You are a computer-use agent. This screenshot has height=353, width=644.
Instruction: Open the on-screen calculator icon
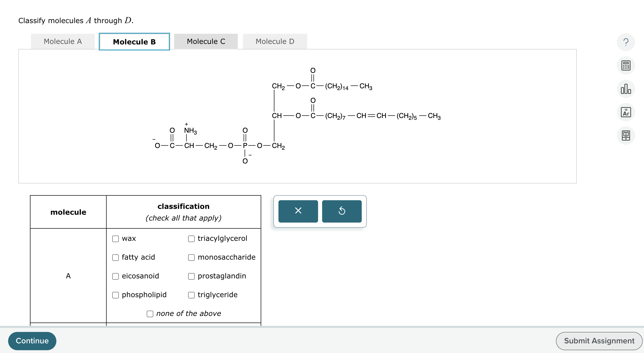click(625, 65)
